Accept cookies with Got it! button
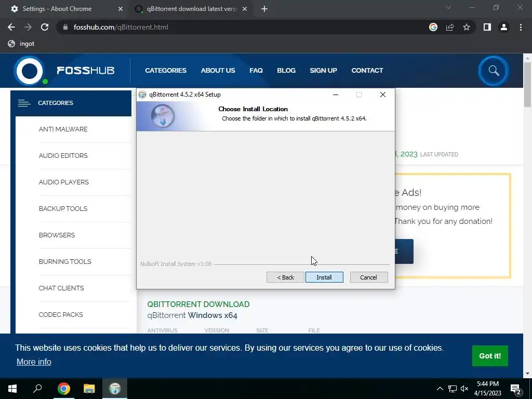Image resolution: width=532 pixels, height=399 pixels. pos(489,355)
